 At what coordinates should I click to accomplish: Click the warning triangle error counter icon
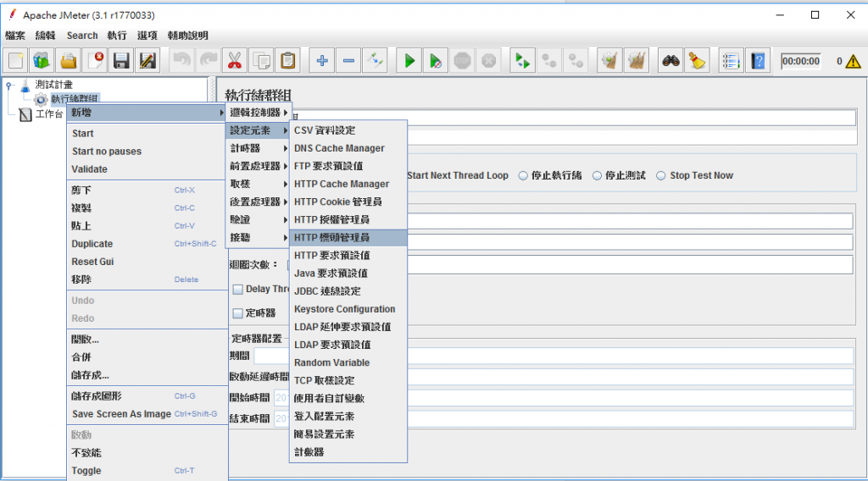pos(854,61)
